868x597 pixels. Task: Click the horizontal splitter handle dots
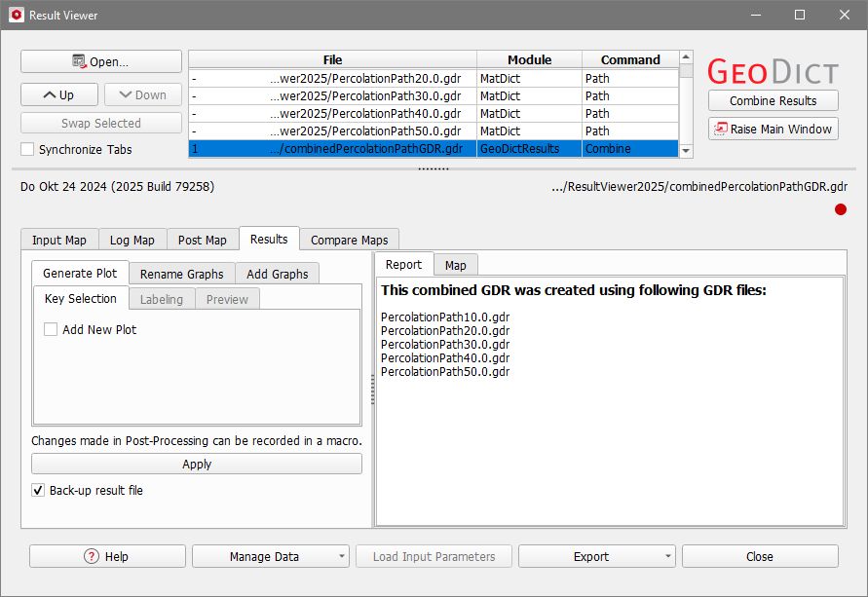pyautogui.click(x=434, y=168)
